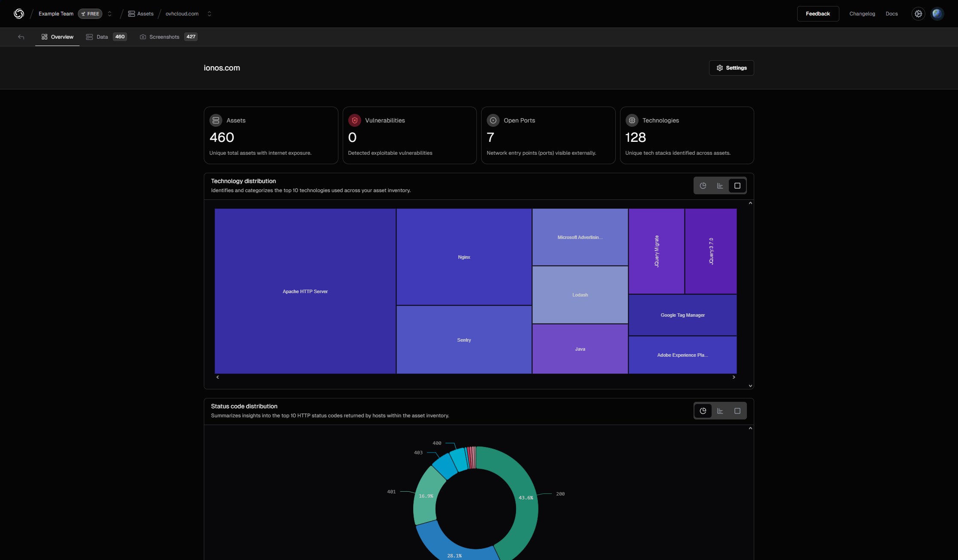Viewport: 958px width, 560px height.
Task: Click the 403 status label
Action: [418, 453]
